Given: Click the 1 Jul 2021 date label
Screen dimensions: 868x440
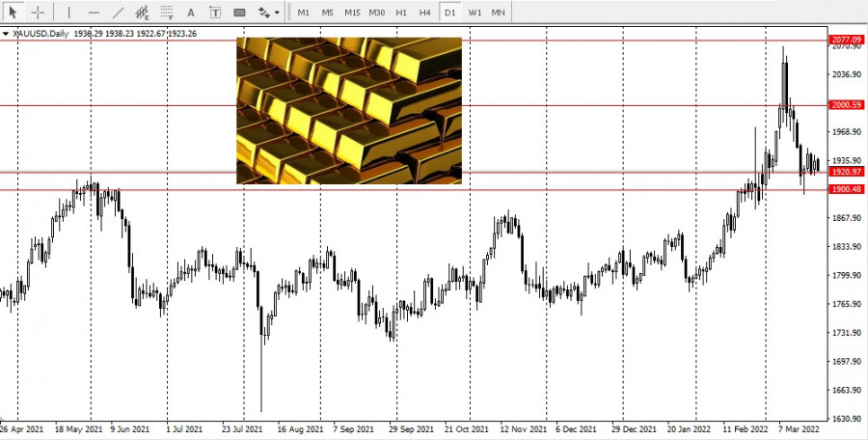Looking at the screenshot, I should coord(184,429).
